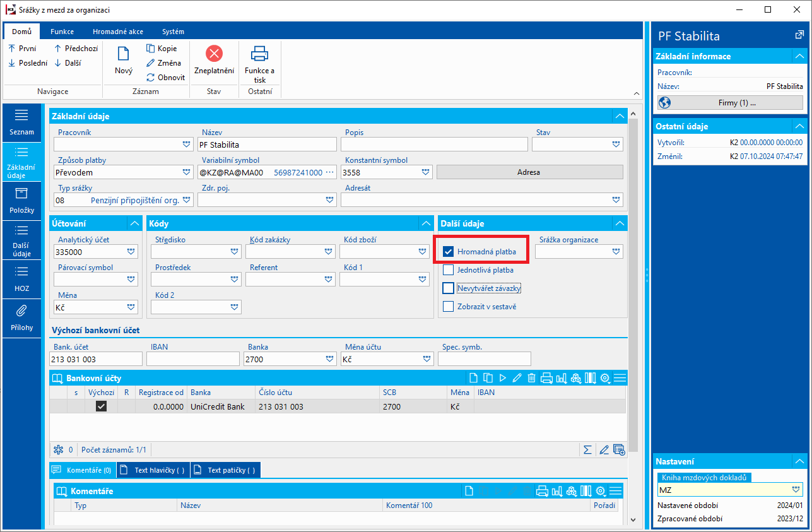Open Firmy (1) ... button
The height and width of the screenshot is (532, 812).
coord(730,103)
